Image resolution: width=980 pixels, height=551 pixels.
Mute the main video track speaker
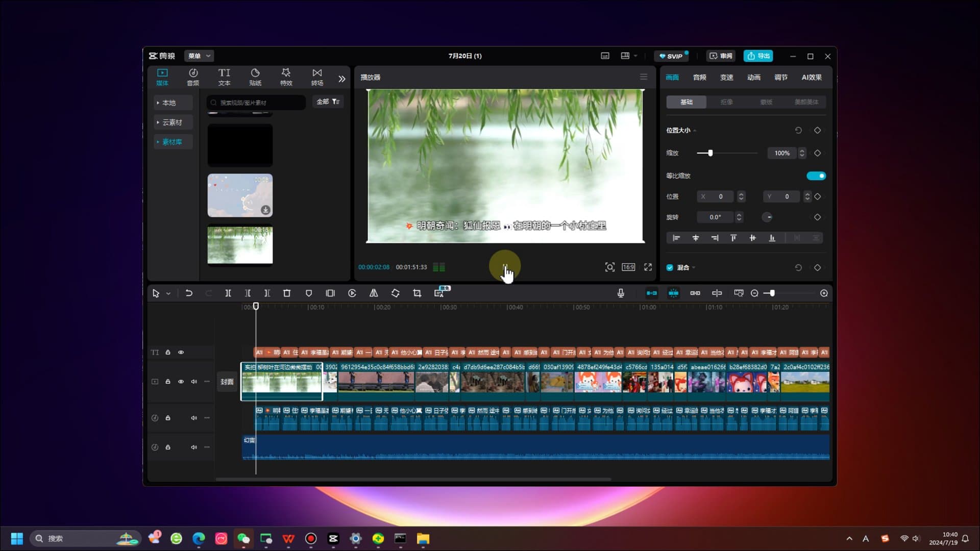(x=194, y=382)
